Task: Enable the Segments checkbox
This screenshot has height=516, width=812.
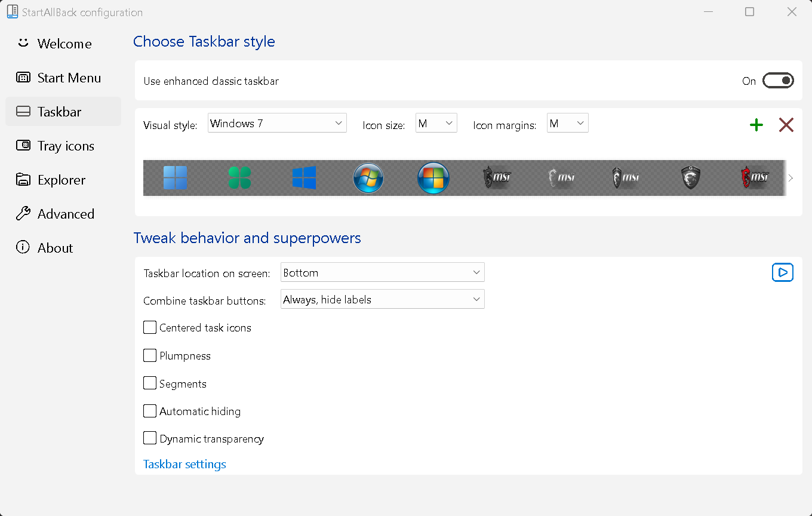Action: click(150, 383)
